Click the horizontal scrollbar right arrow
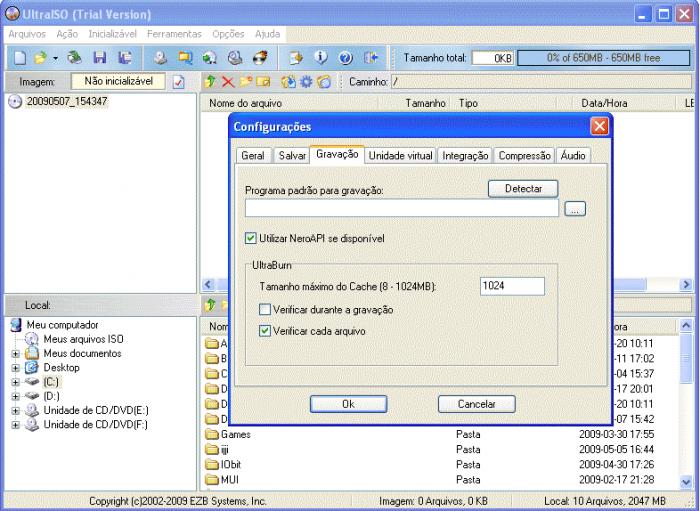The image size is (700, 511). click(686, 284)
